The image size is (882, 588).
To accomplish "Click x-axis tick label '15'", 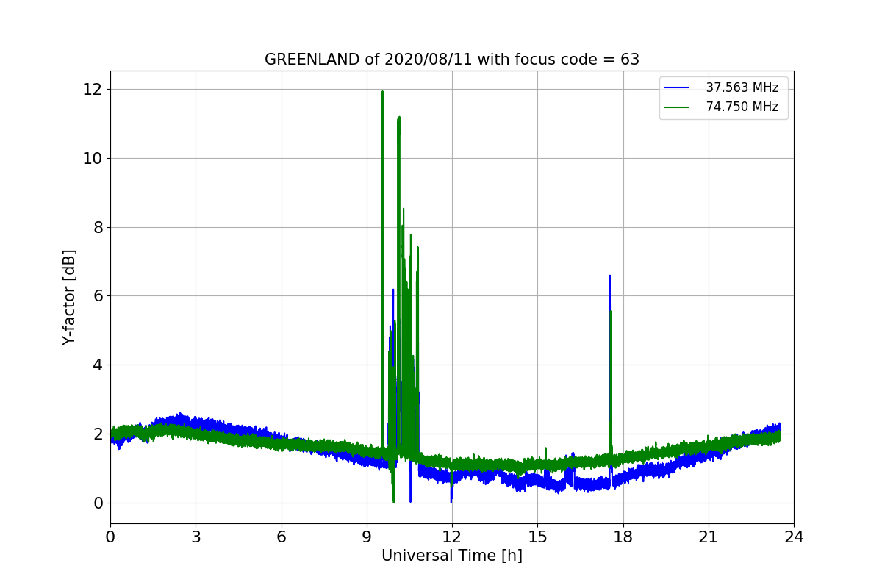I will [537, 537].
